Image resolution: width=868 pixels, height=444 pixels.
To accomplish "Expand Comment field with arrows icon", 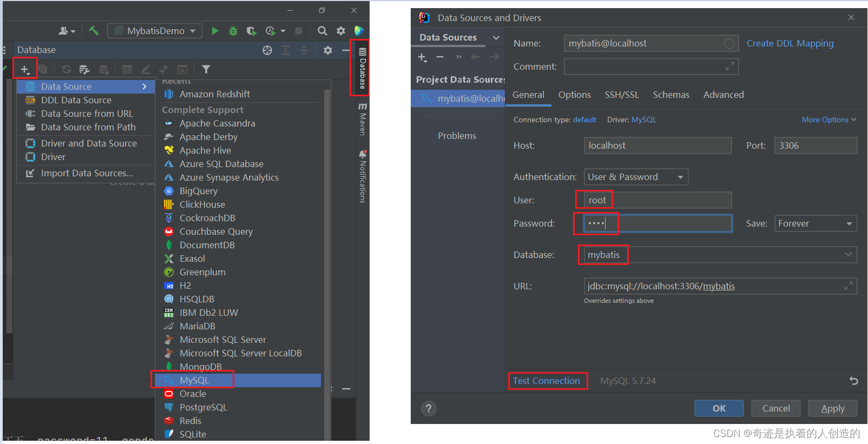I will pos(730,66).
